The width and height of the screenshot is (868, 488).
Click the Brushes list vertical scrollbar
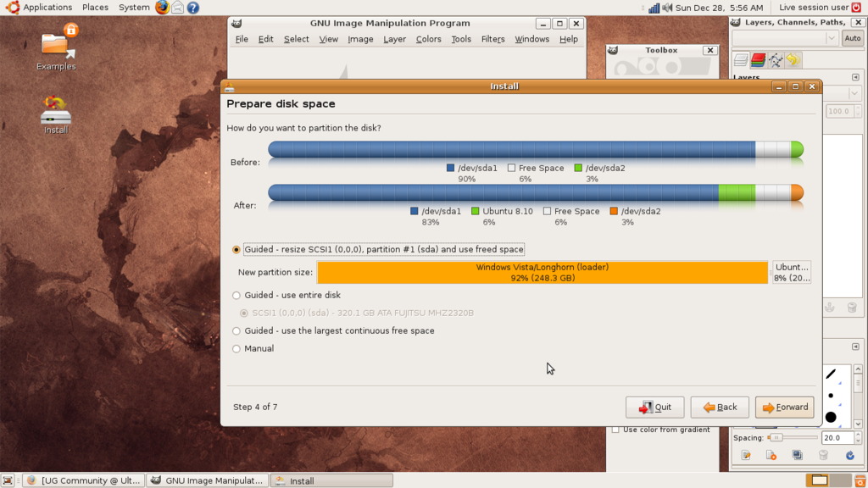[x=858, y=396]
